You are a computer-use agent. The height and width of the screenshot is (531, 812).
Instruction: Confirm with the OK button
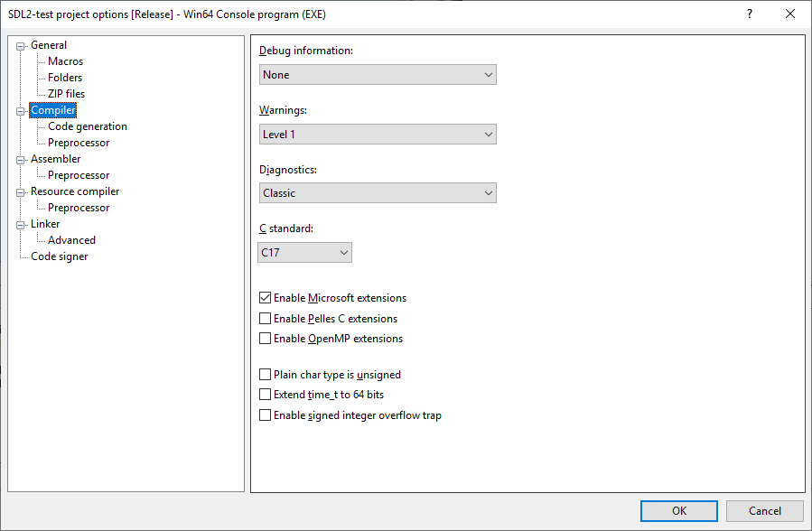click(679, 511)
